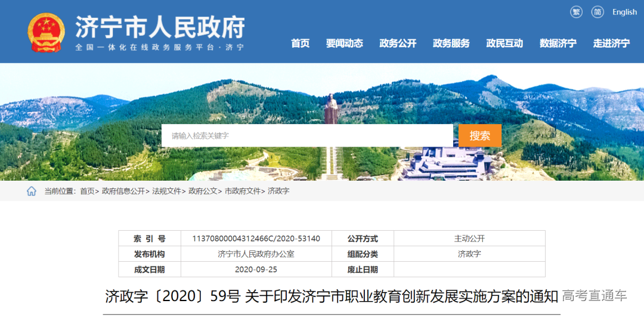This screenshot has height=319, width=644.
Task: Go to 政府公文 in the breadcrumb
Action: click(203, 191)
